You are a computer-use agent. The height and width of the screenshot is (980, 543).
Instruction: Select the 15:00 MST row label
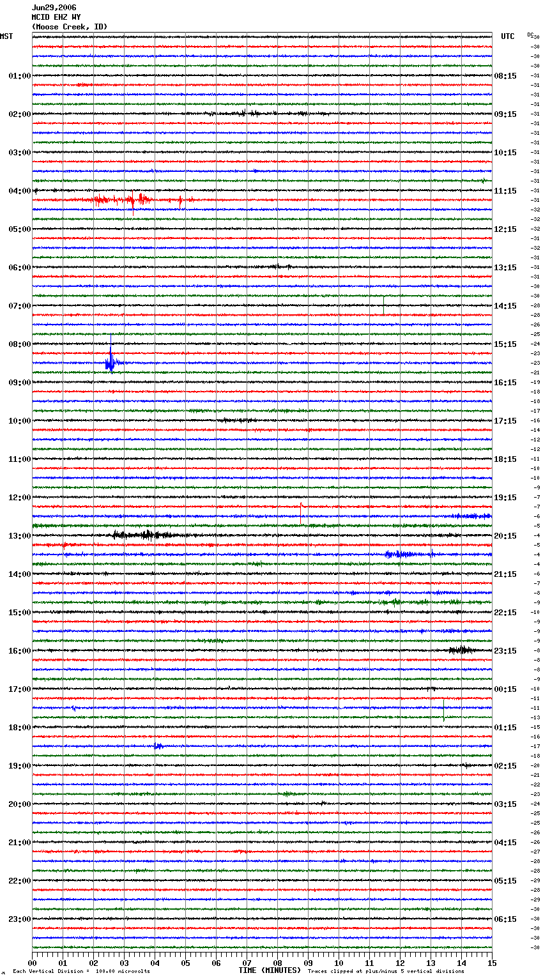[x=19, y=613]
